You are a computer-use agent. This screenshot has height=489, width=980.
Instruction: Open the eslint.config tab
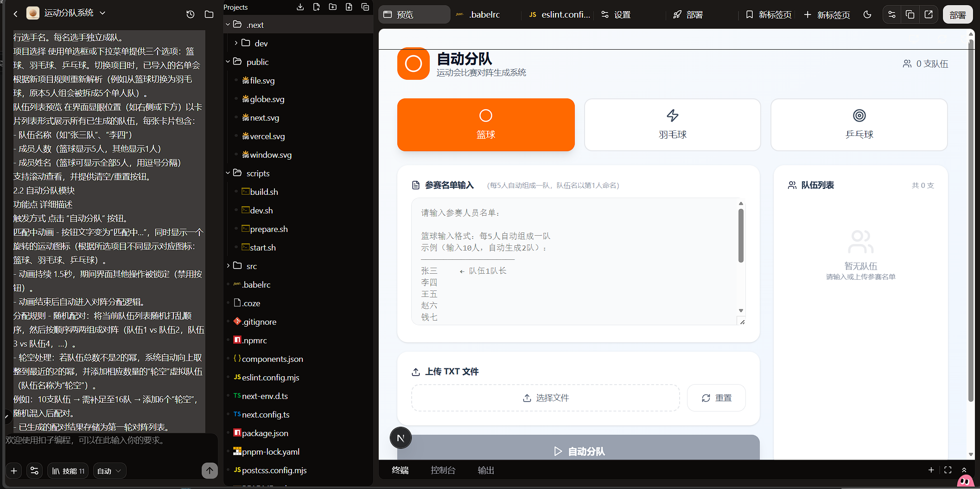click(560, 14)
